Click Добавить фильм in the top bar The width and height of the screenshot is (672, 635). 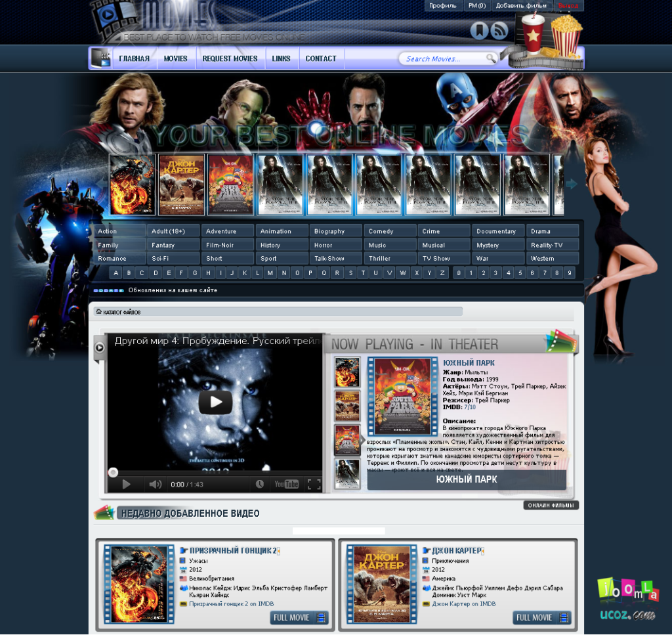point(521,5)
